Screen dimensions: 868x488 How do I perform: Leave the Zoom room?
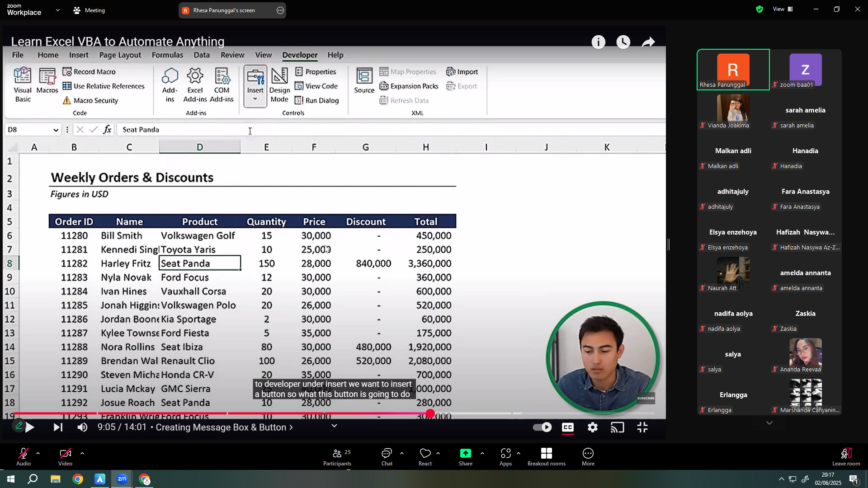(x=846, y=457)
